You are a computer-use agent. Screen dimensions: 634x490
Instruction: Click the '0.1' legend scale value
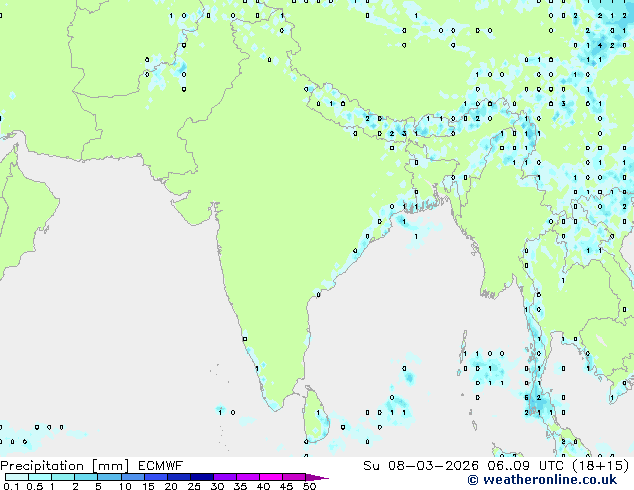pyautogui.click(x=11, y=486)
